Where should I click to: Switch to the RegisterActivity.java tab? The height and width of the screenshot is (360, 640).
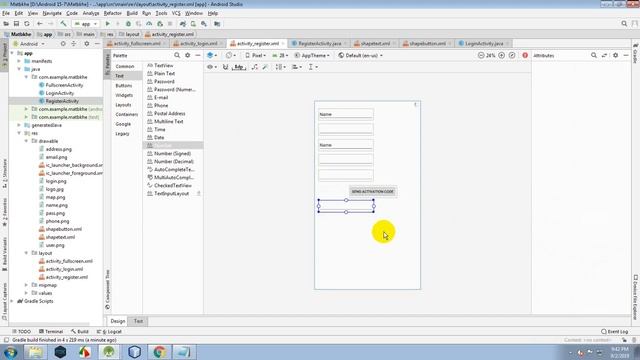[x=320, y=43]
